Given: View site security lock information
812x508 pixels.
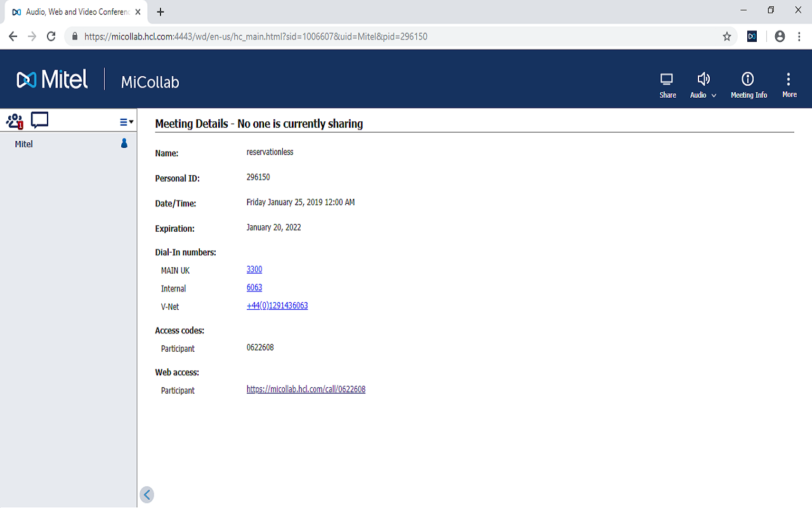Looking at the screenshot, I should point(75,37).
